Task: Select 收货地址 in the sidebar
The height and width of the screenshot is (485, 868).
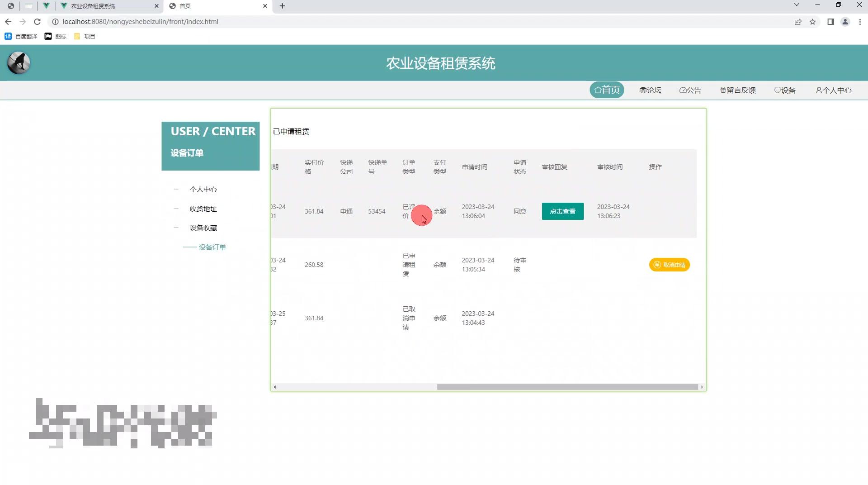Action: pyautogui.click(x=203, y=209)
